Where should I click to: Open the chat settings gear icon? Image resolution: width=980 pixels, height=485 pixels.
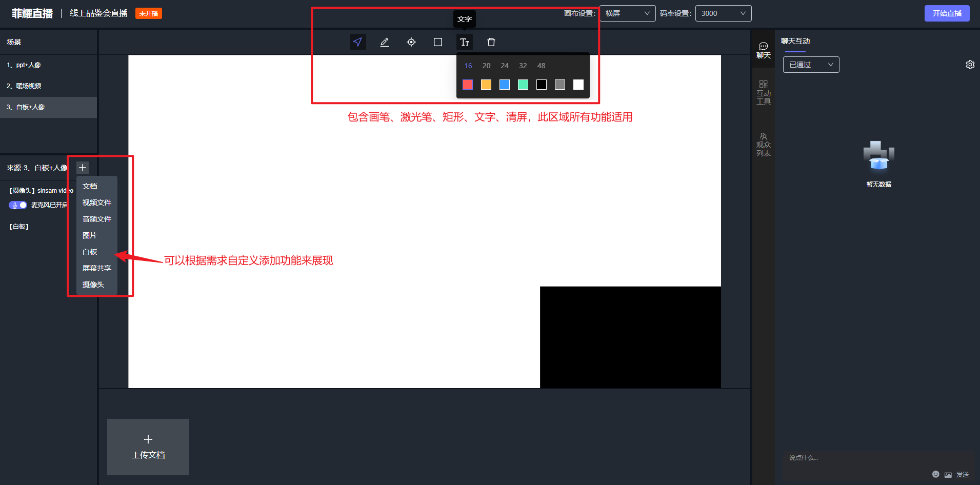(970, 65)
